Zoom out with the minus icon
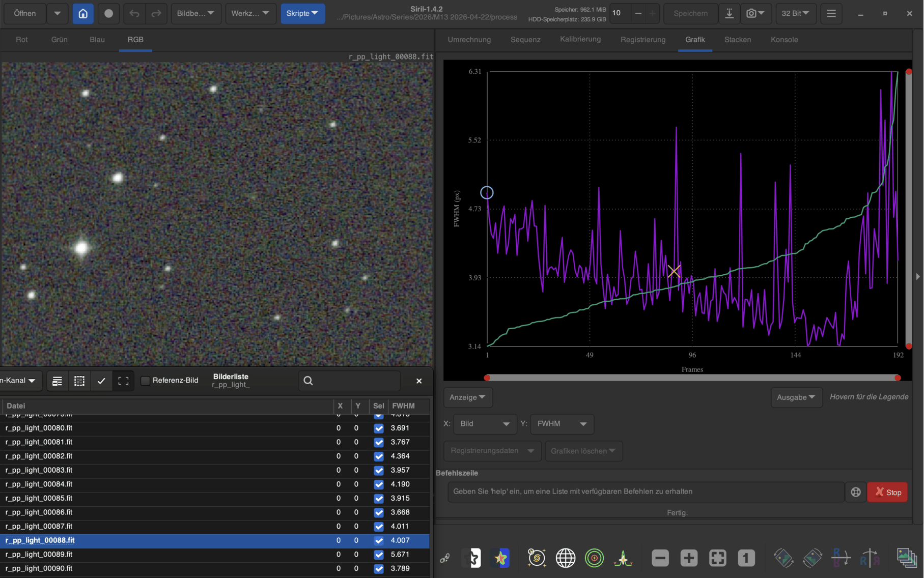Screen dimensions: 924x578 tap(660, 558)
